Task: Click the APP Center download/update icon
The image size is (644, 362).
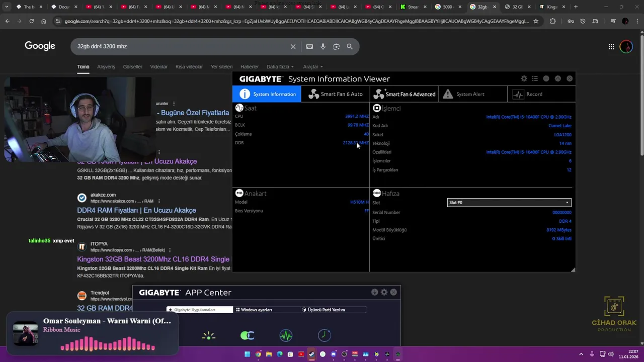Action: (374, 292)
